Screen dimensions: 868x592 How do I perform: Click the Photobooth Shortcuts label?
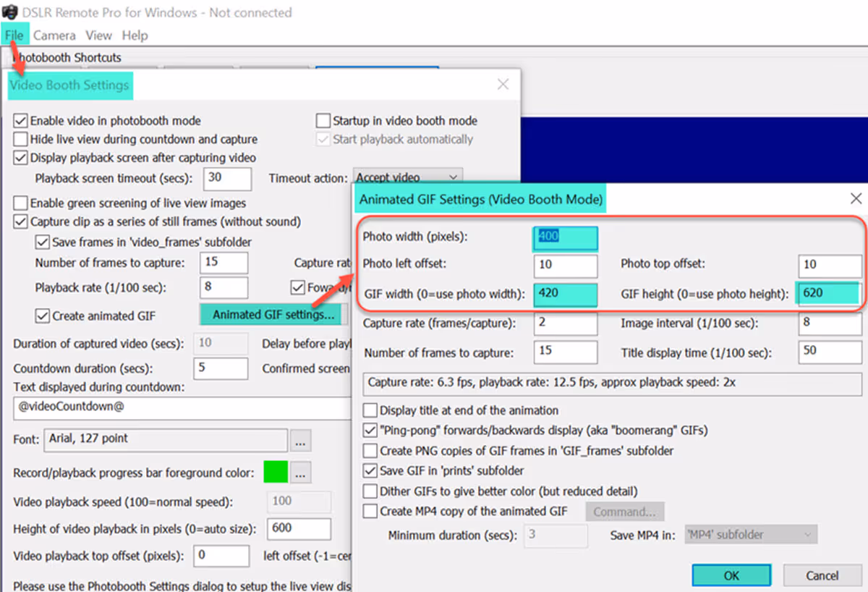tap(68, 57)
